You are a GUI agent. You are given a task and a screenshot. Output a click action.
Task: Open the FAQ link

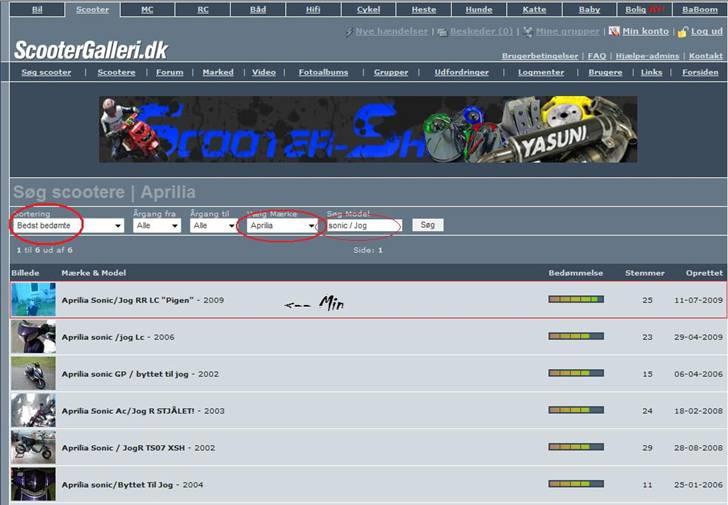597,56
